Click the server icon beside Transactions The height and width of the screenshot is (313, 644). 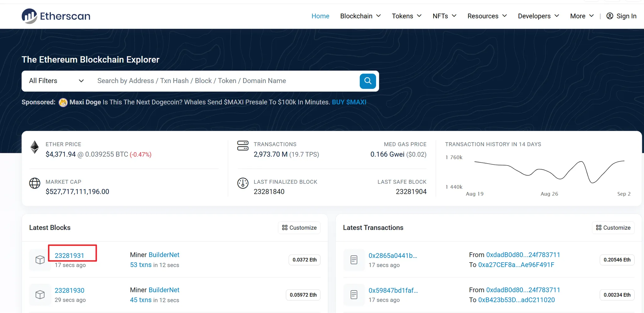243,146
